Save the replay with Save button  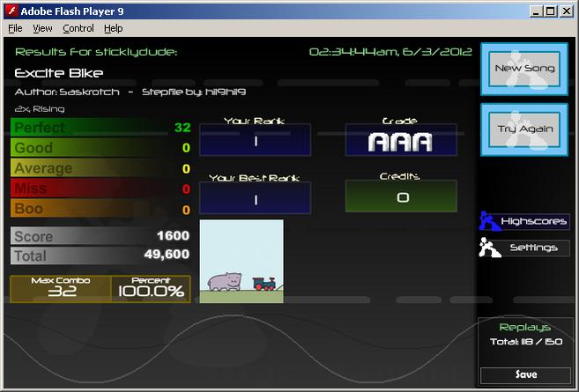526,374
